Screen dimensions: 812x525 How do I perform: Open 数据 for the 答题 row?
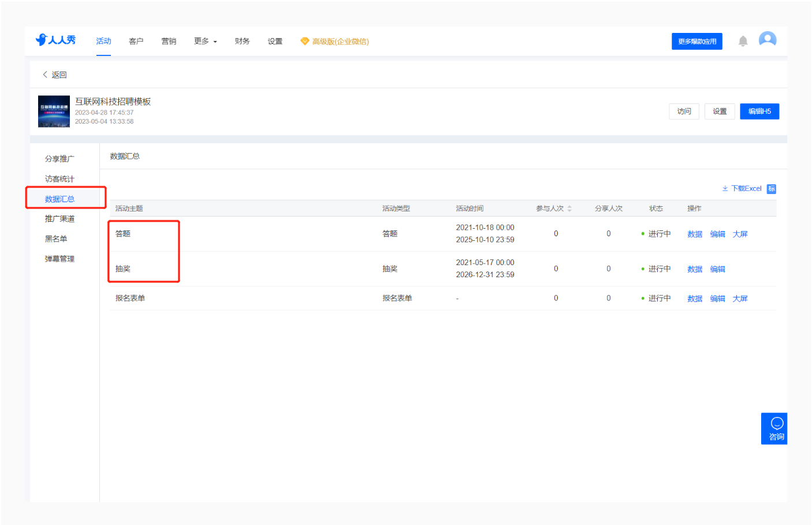[x=695, y=234]
